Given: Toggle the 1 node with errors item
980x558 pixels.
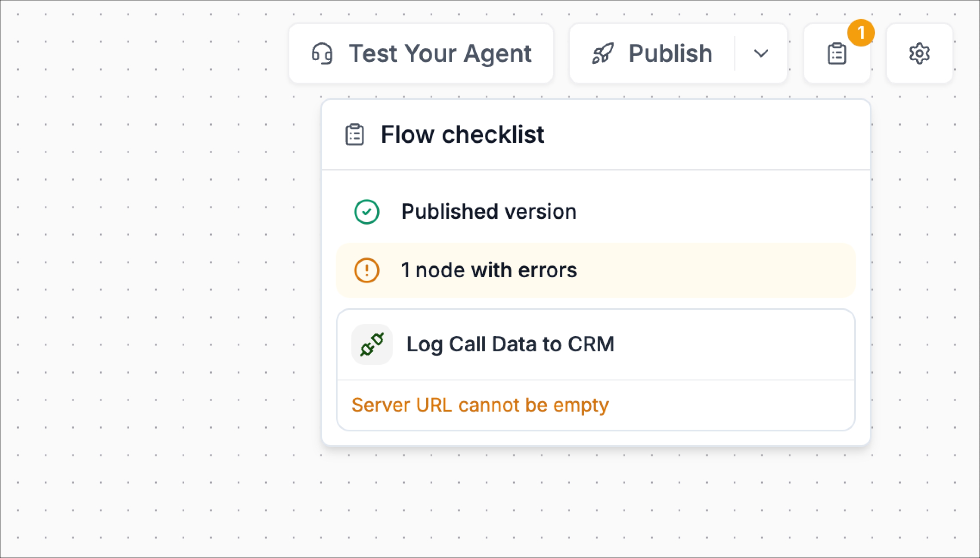Looking at the screenshot, I should 489,270.
